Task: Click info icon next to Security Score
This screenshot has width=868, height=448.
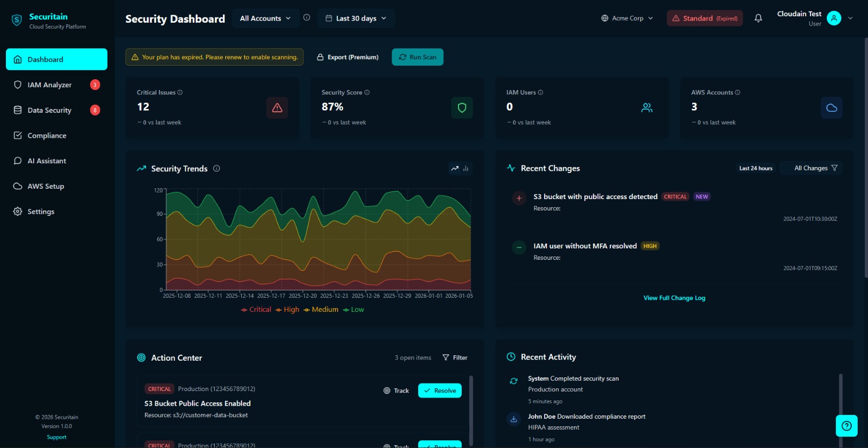Action: pyautogui.click(x=367, y=92)
